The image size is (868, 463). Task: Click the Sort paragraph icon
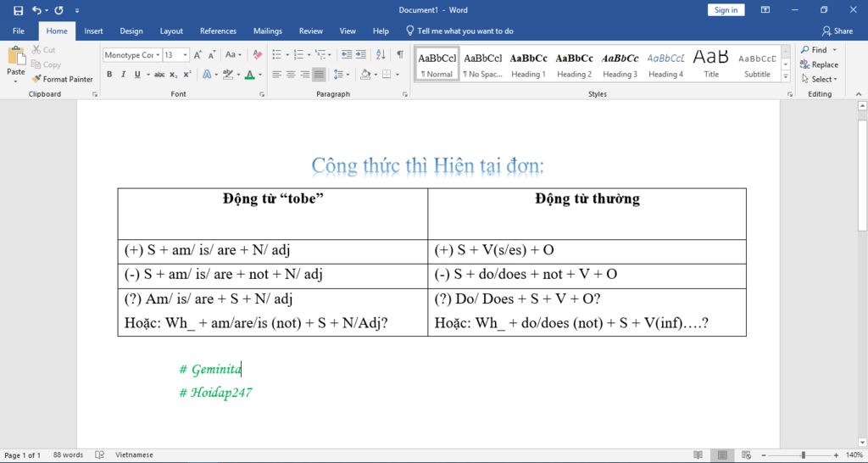point(382,55)
